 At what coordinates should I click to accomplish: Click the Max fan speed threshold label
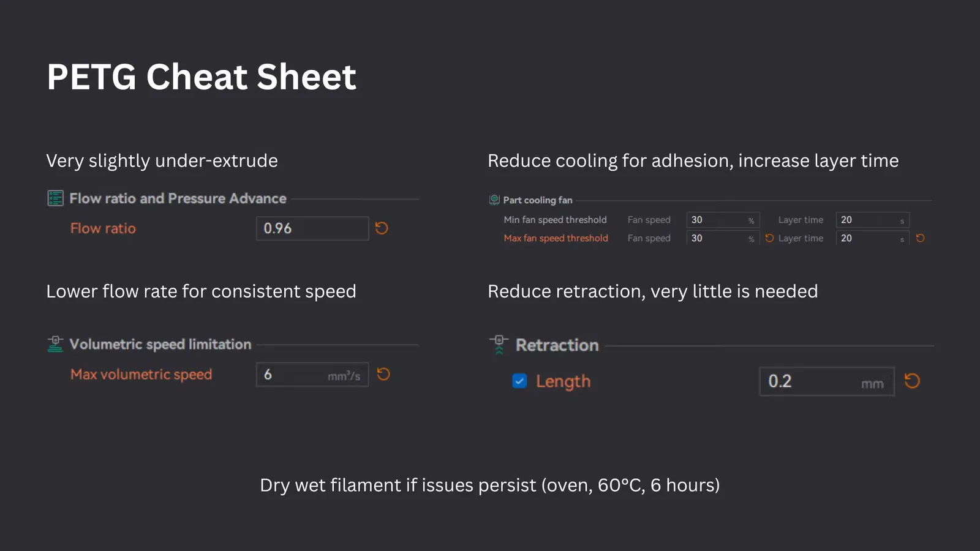point(556,238)
